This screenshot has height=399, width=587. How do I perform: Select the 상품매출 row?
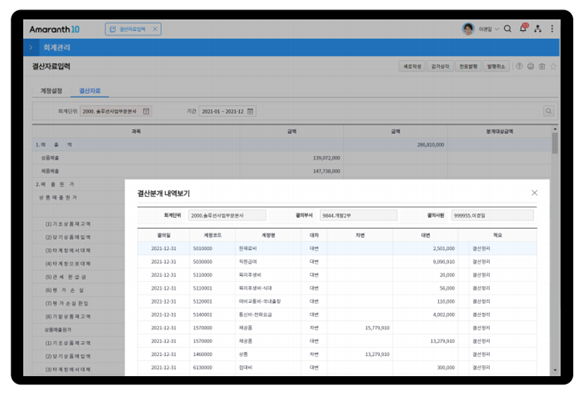[x=291, y=158]
